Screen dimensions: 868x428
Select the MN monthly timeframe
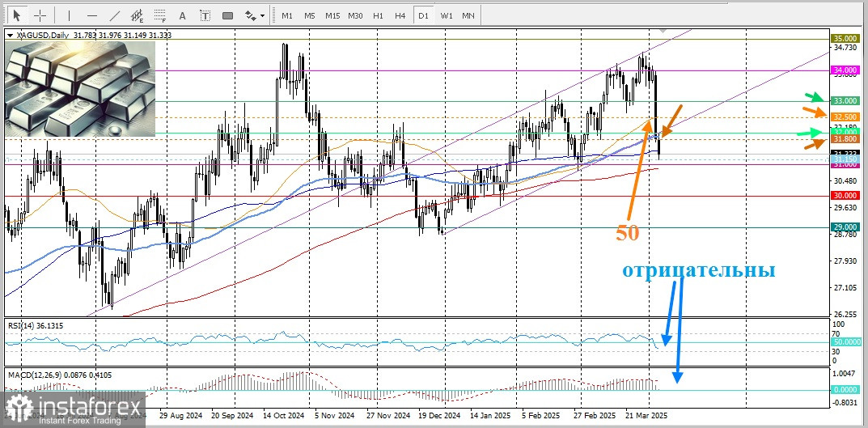(x=468, y=15)
